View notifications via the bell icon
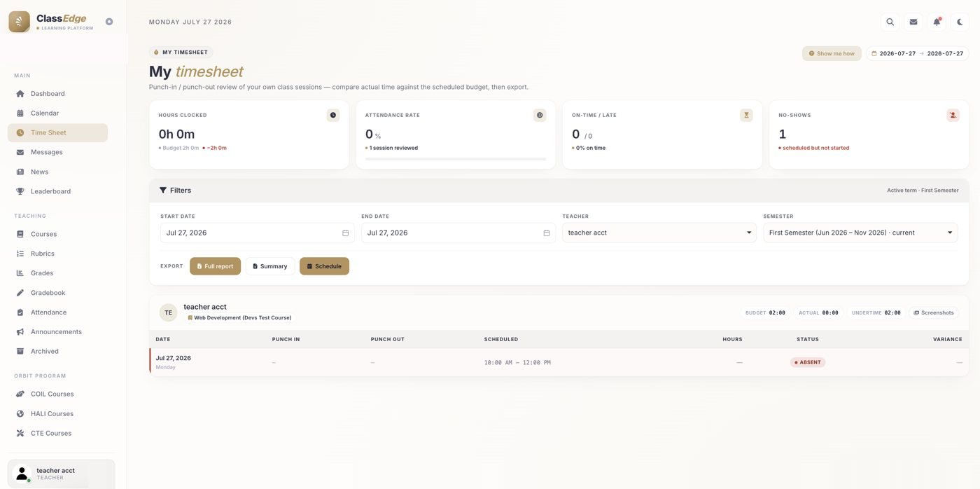 [937, 22]
